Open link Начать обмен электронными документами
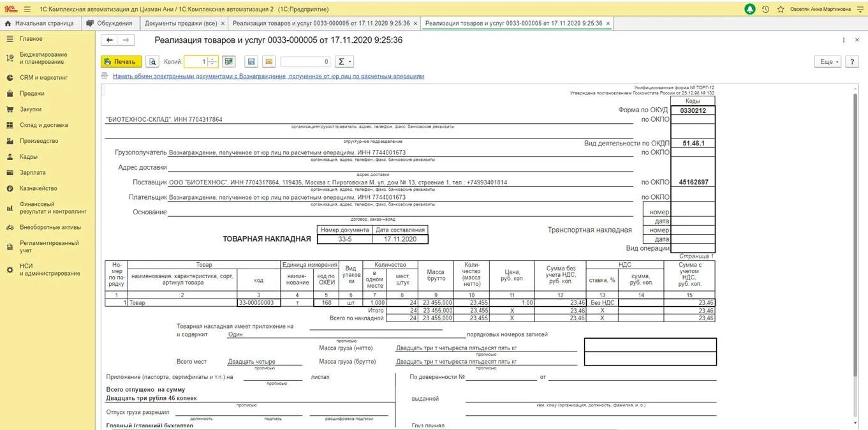This screenshot has width=868, height=430. coord(268,76)
